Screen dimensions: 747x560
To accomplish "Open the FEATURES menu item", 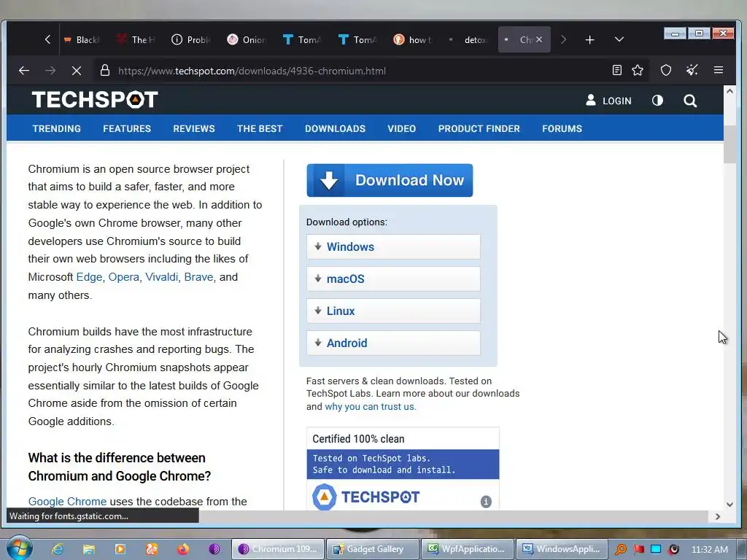I will point(127,128).
